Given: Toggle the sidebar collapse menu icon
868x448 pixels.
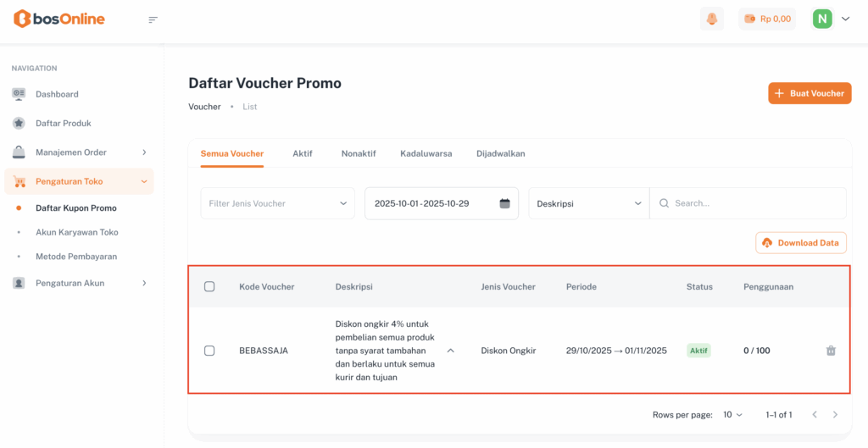Looking at the screenshot, I should 153,19.
